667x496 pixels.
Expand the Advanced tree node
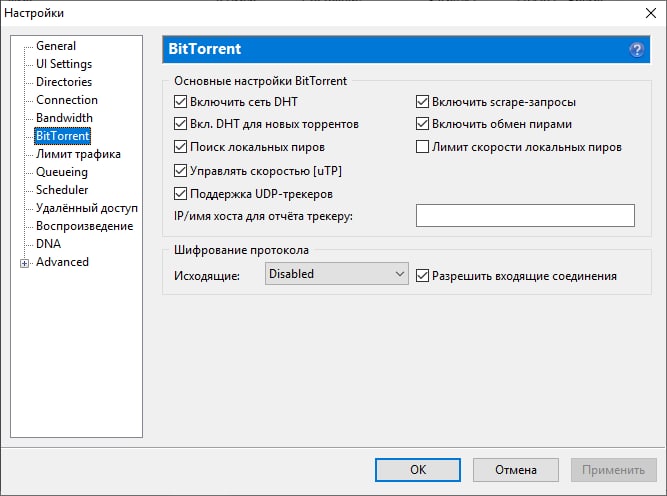(25, 263)
